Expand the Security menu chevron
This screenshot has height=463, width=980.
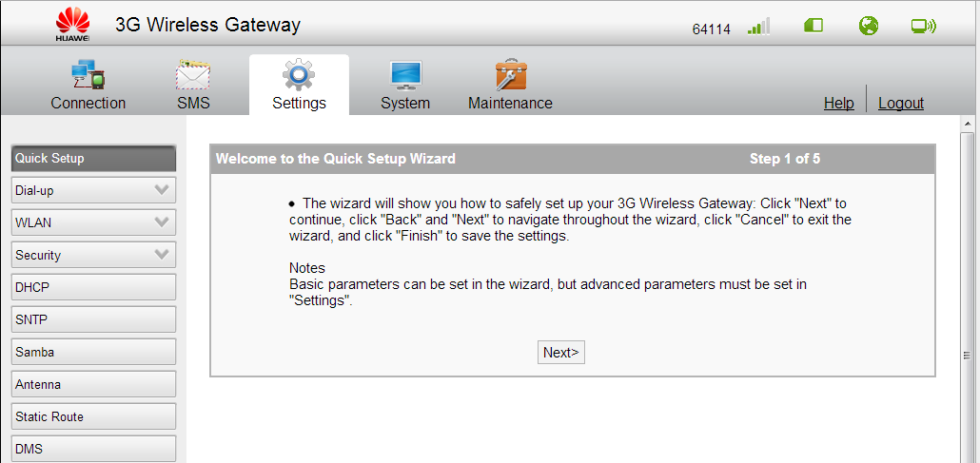tap(161, 254)
